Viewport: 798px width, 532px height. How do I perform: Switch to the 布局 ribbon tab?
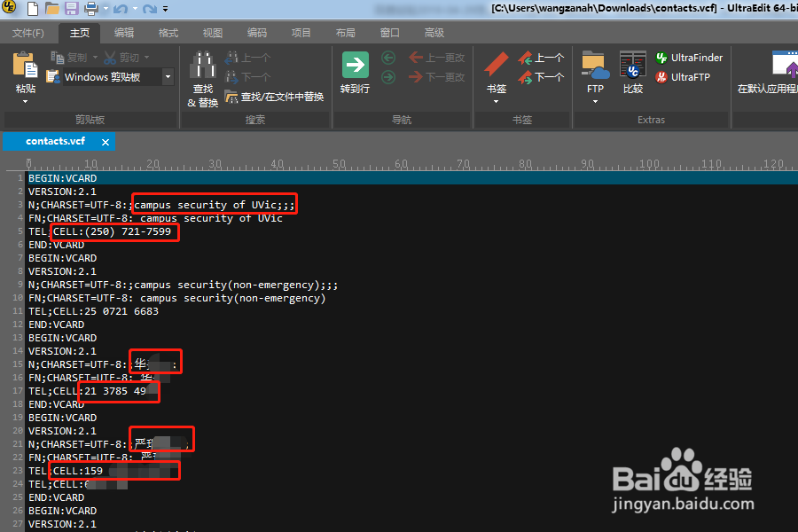pyautogui.click(x=346, y=33)
